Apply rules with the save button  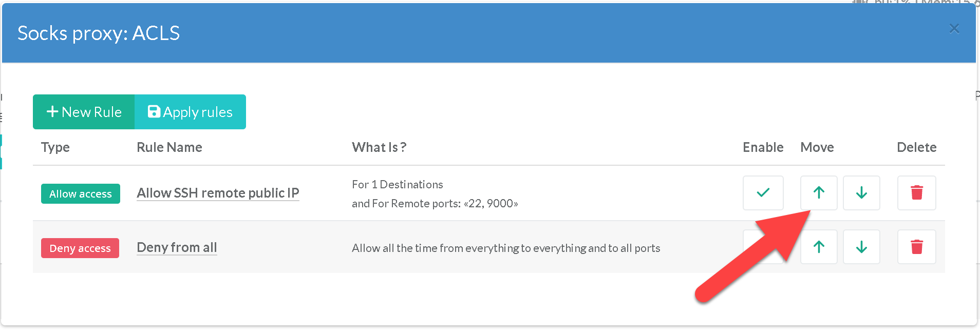(x=190, y=112)
